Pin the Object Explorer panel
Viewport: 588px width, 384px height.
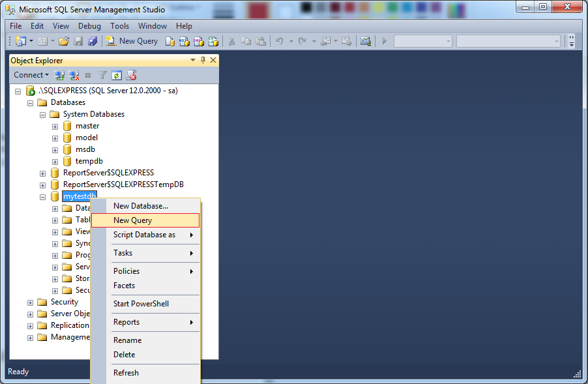coord(203,60)
